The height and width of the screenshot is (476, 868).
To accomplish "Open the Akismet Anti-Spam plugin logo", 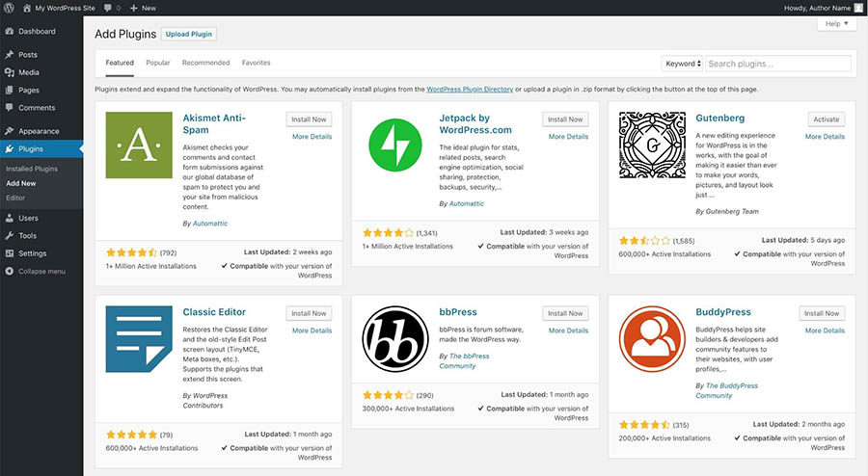I will click(139, 145).
